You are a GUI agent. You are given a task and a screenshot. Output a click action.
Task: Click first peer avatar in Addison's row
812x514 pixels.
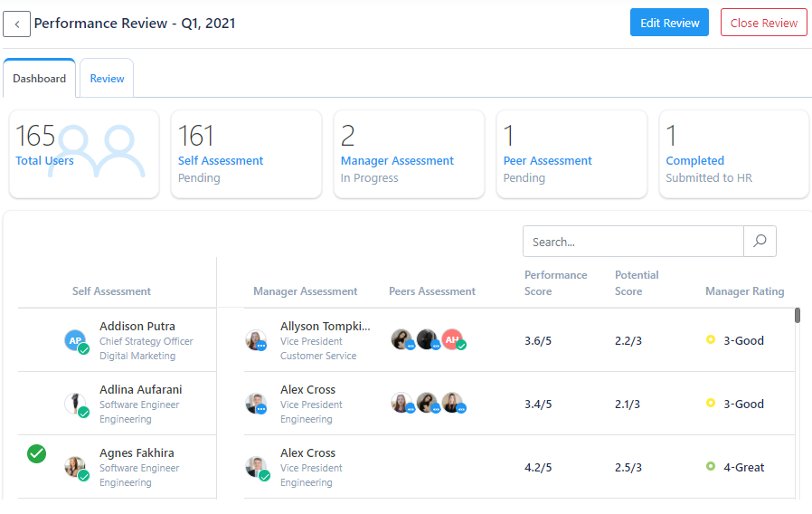(401, 339)
